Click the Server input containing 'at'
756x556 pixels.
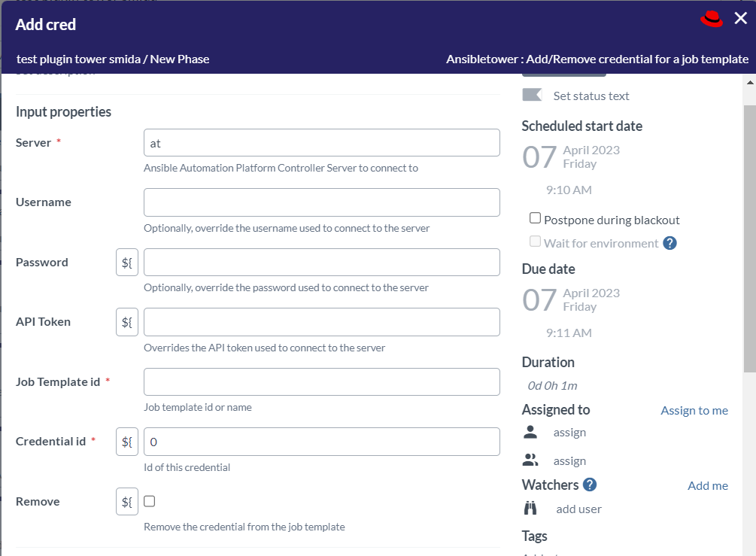(x=321, y=142)
